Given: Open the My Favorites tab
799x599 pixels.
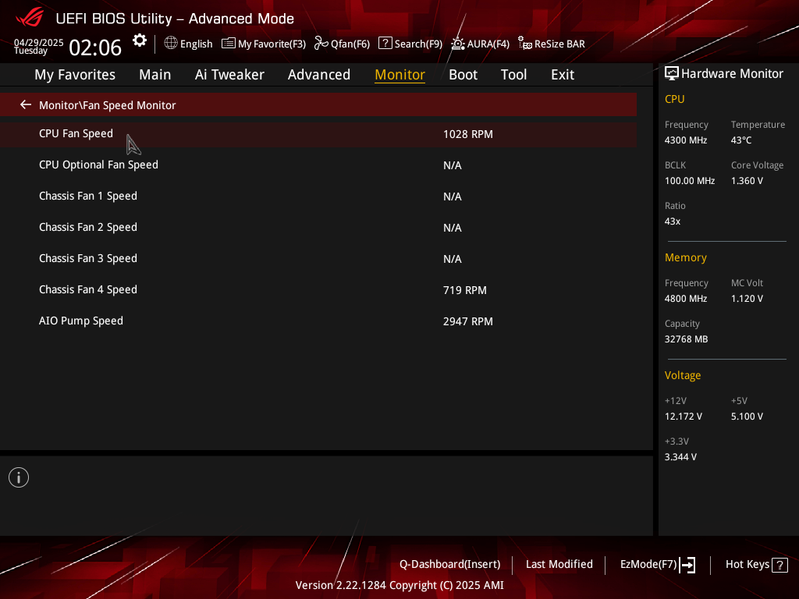Looking at the screenshot, I should tap(75, 75).
